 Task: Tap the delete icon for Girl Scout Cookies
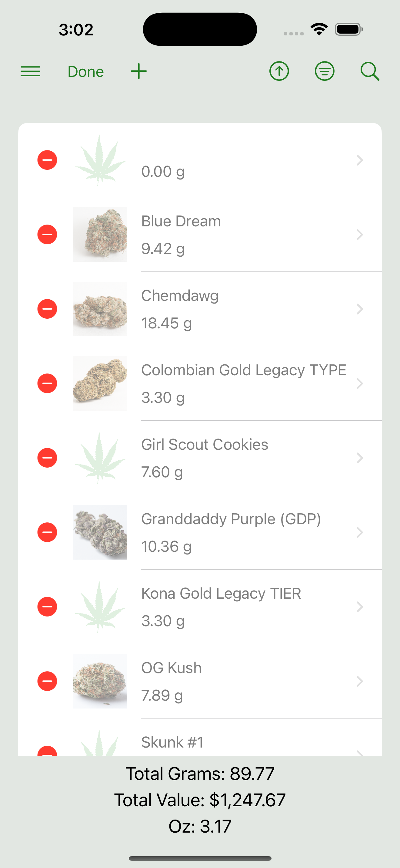(47, 458)
